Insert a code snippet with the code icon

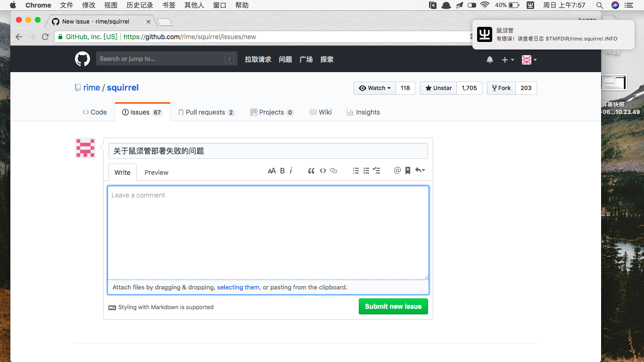point(322,171)
